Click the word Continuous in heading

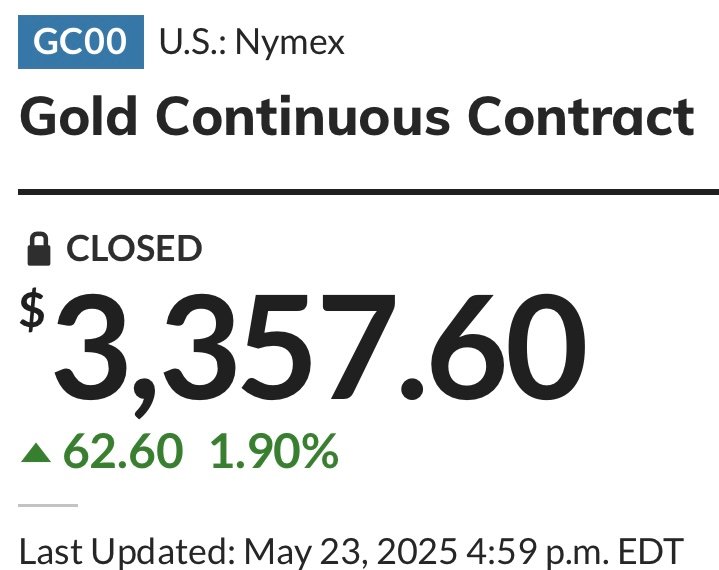pyautogui.click(x=303, y=116)
